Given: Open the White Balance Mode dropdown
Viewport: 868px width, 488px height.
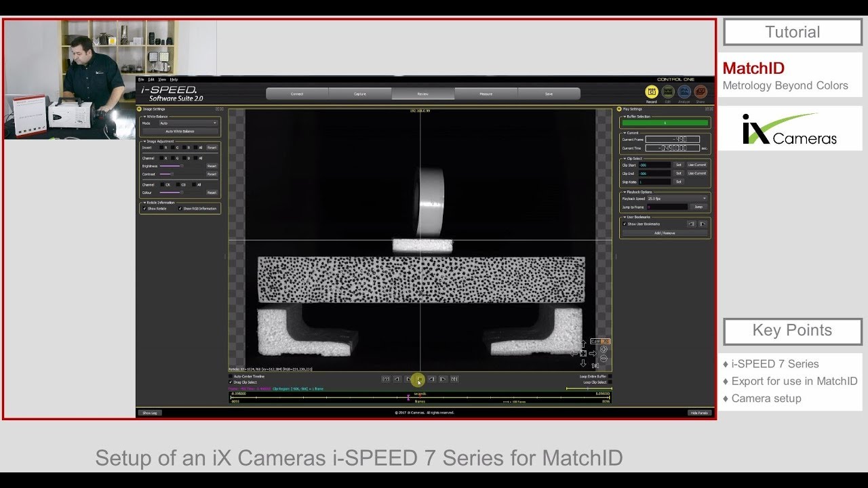Looking at the screenshot, I should [188, 123].
